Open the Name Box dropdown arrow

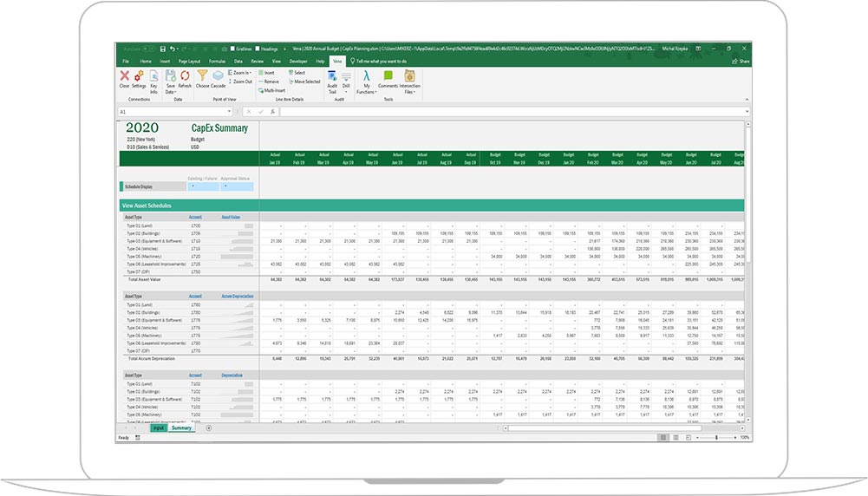pos(229,111)
